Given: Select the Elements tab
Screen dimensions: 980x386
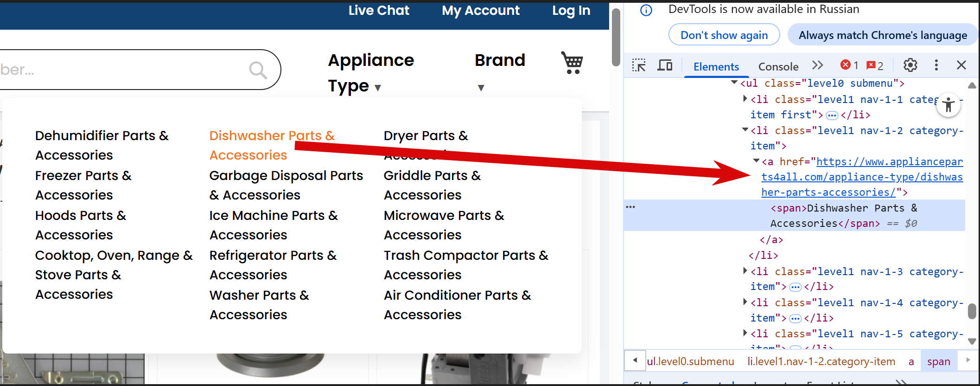Looking at the screenshot, I should pyautogui.click(x=716, y=66).
